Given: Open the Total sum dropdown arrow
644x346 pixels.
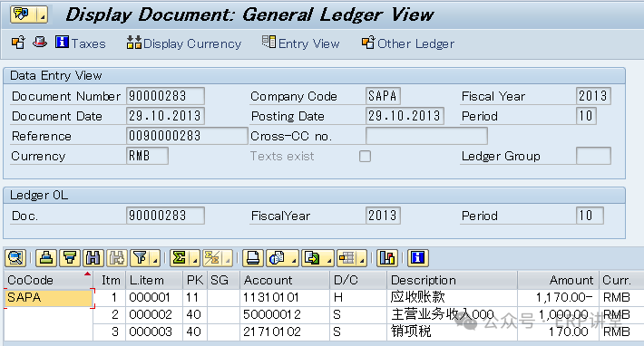Looking at the screenshot, I should 195,259.
